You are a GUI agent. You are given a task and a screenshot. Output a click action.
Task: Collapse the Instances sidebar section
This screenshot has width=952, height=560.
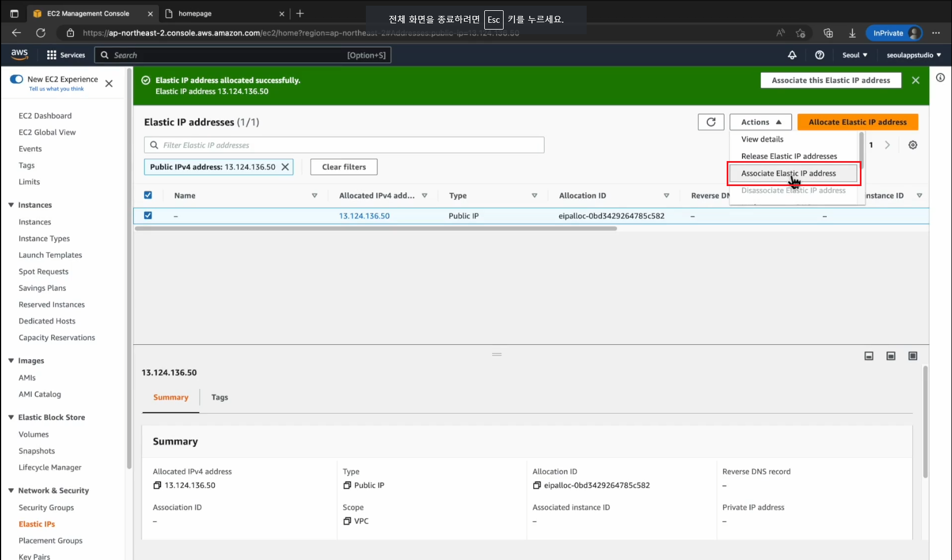[11, 205]
